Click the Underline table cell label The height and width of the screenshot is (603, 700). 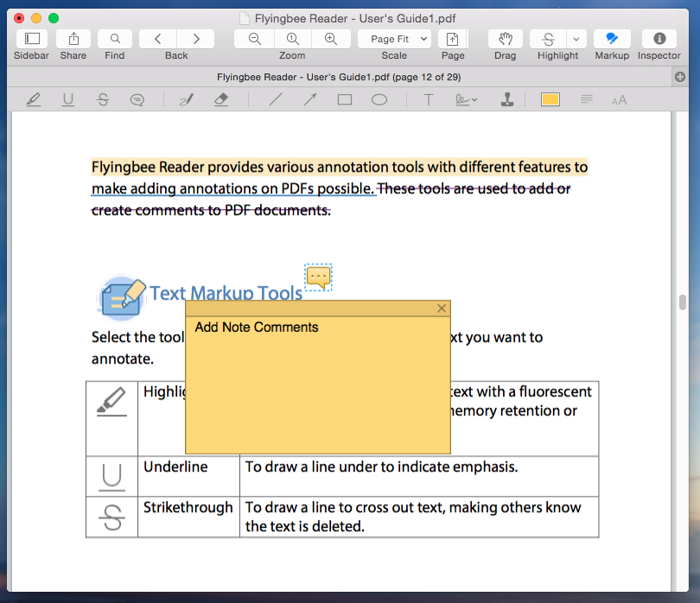tap(175, 467)
